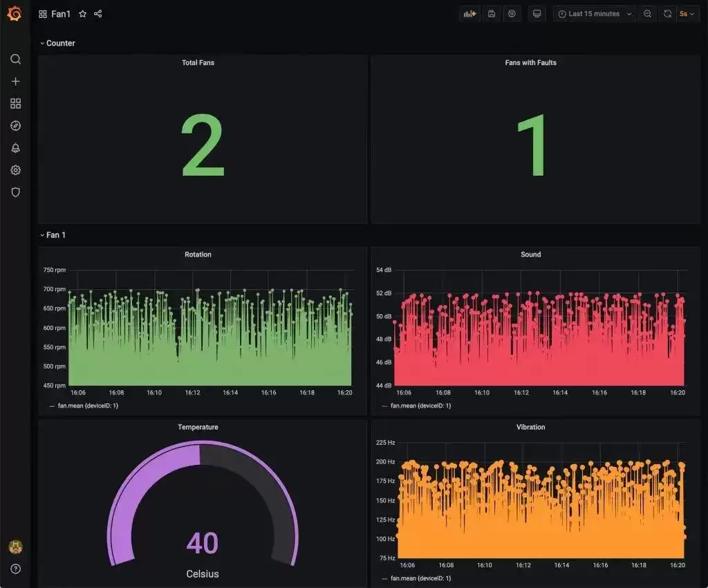Screen dimensions: 708x588
Task: Cycle view mode with monitor icon
Action: [x=537, y=14]
